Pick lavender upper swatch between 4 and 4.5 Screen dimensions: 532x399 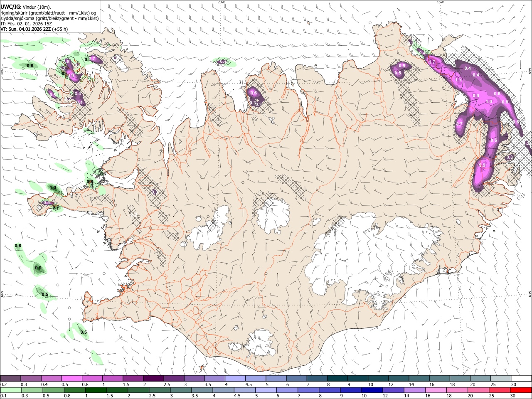[235, 379]
